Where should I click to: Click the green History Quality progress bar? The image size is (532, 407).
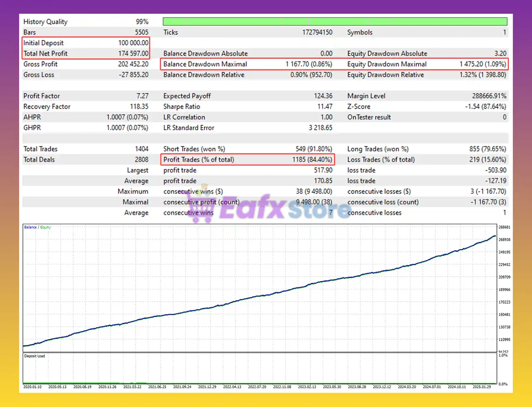pyautogui.click(x=335, y=22)
